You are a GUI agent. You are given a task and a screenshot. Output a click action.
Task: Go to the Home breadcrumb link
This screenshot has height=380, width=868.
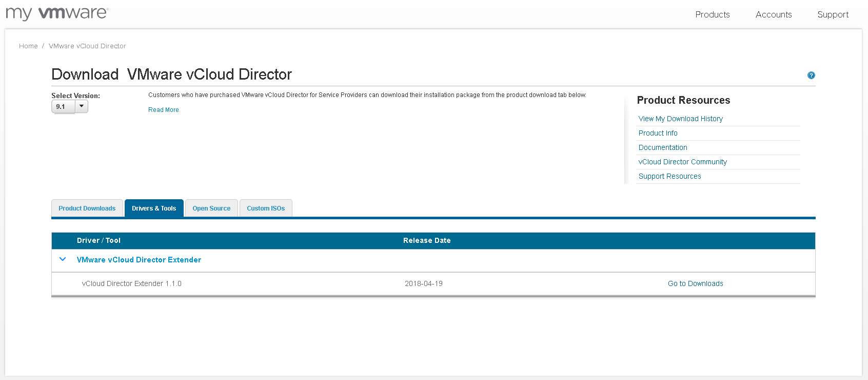(x=28, y=46)
